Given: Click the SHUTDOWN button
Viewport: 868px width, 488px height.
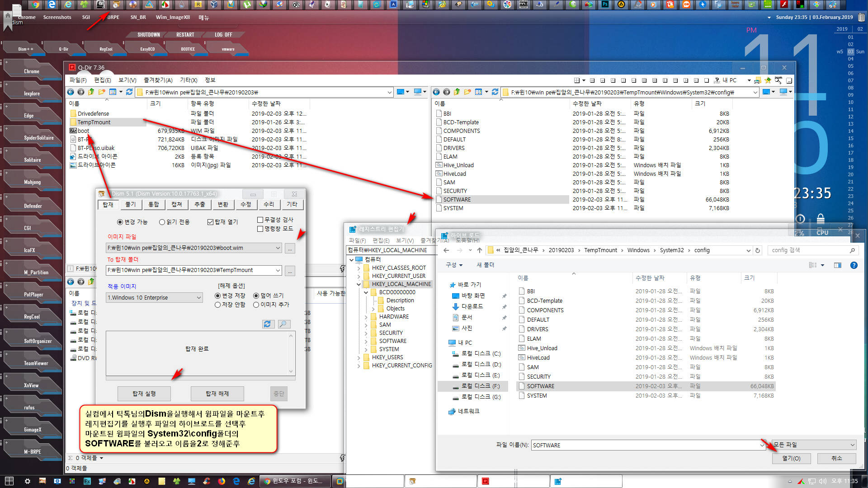Looking at the screenshot, I should (x=149, y=35).
